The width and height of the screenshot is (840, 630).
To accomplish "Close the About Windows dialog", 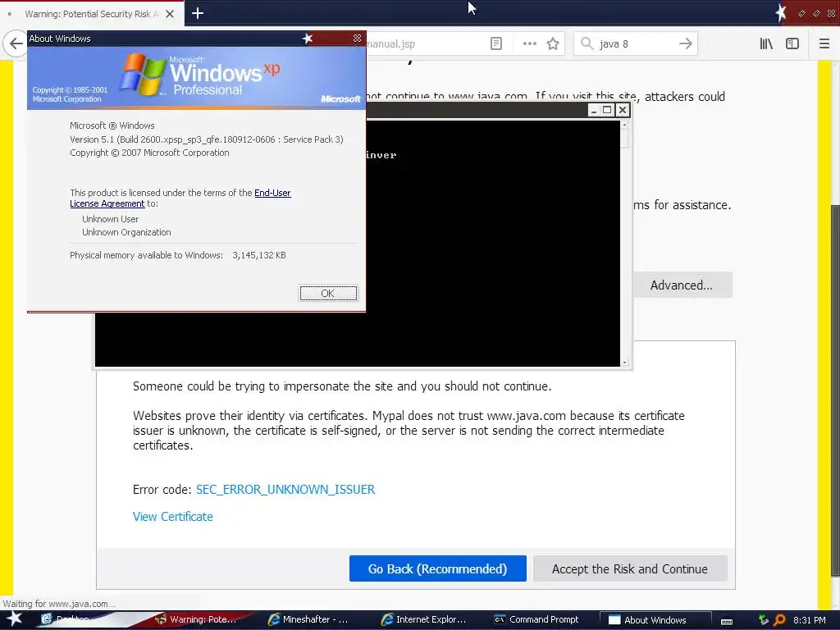I will [x=357, y=38].
